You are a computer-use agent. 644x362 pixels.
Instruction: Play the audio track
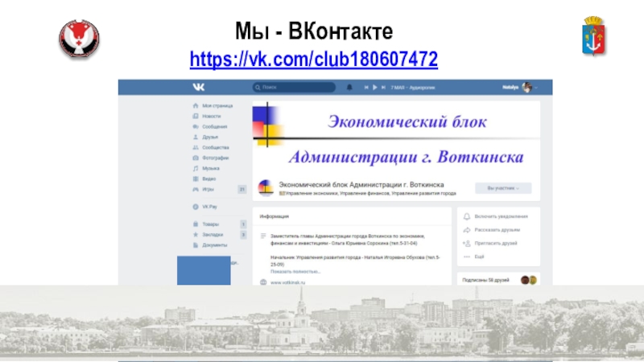pos(374,88)
